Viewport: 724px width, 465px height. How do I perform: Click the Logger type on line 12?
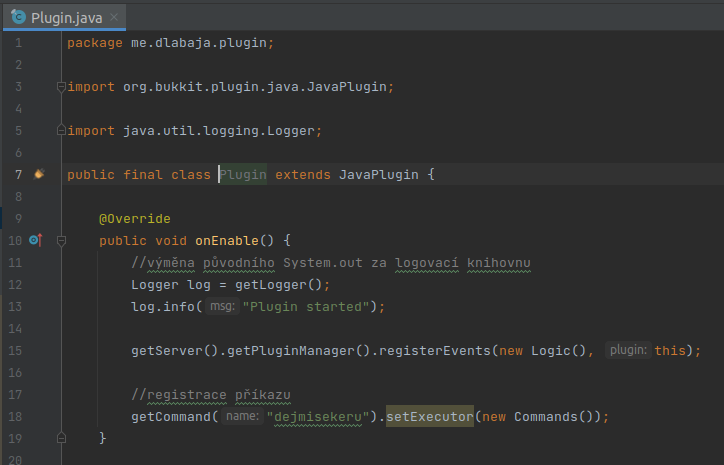(x=155, y=284)
